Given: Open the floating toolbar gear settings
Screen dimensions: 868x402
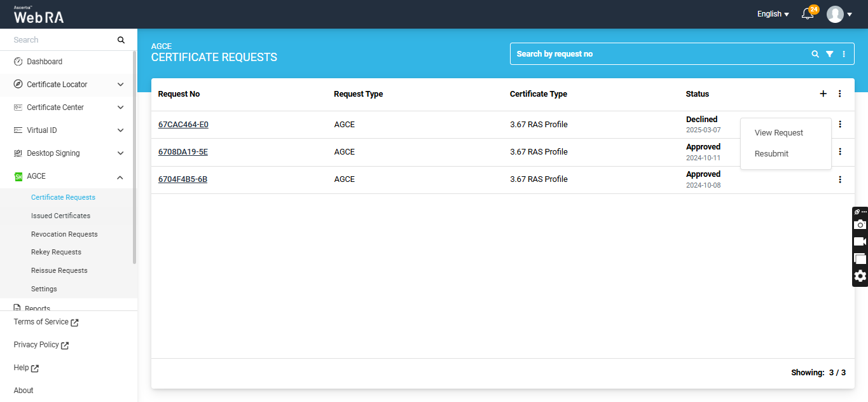Looking at the screenshot, I should [x=860, y=276].
